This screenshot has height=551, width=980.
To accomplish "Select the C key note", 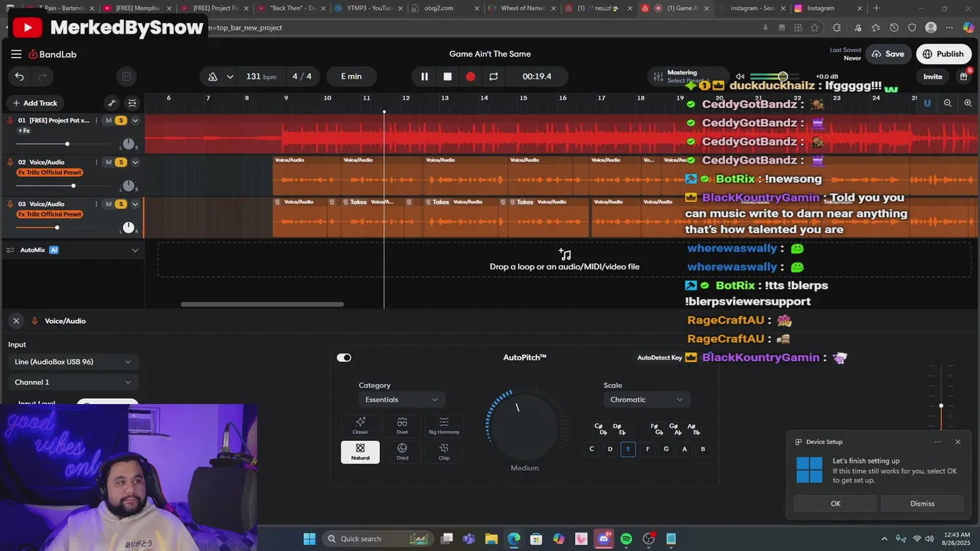I will click(591, 449).
